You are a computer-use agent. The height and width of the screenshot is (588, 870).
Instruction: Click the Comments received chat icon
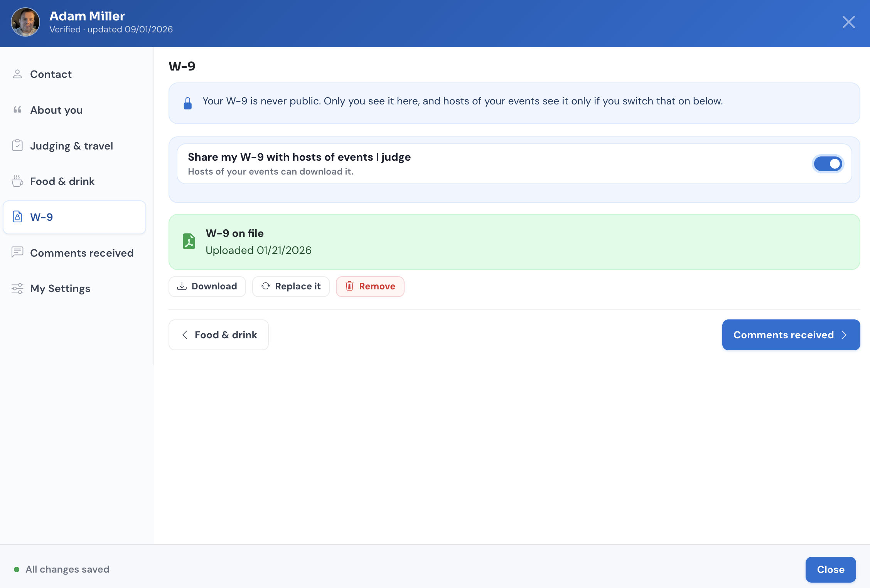tap(17, 252)
